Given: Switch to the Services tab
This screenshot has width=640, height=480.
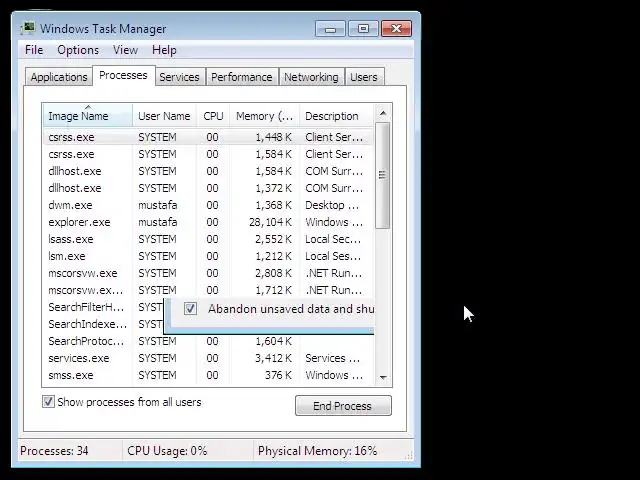Looking at the screenshot, I should 179,77.
